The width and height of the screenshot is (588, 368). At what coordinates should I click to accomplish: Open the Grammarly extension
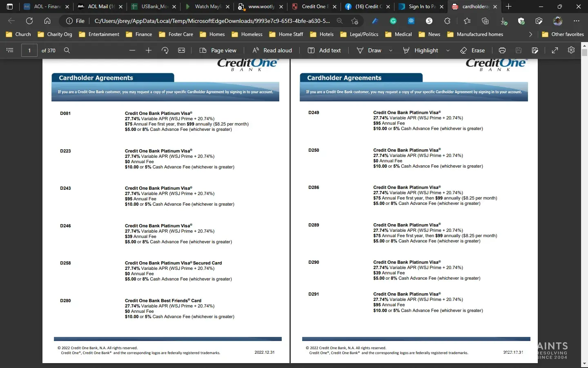coord(393,21)
